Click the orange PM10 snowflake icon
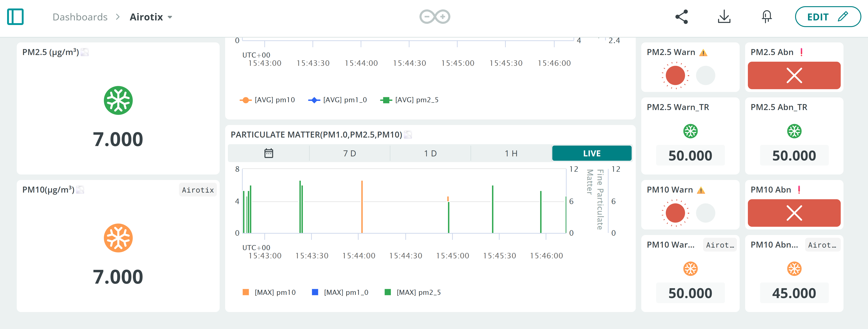 (x=118, y=238)
